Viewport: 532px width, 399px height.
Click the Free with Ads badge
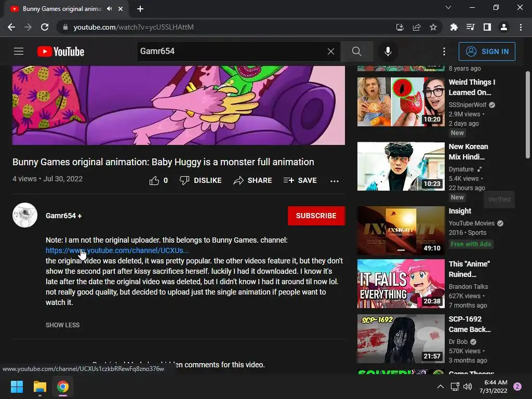471,244
